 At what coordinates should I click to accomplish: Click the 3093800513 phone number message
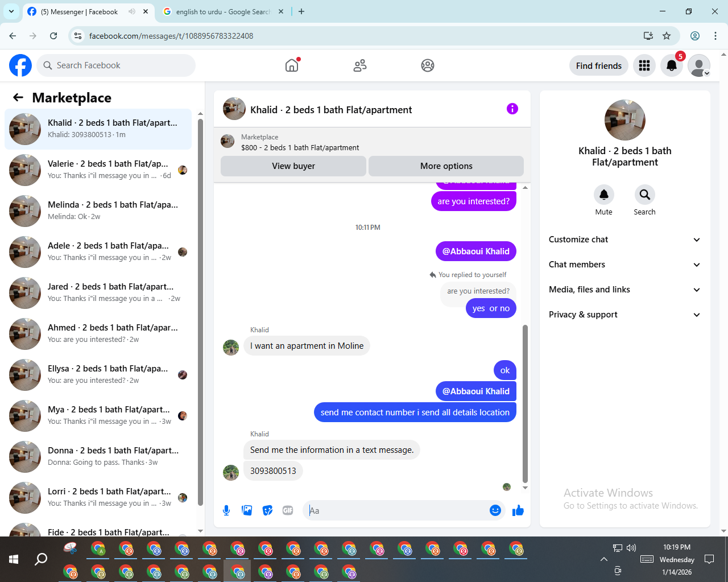pos(273,471)
